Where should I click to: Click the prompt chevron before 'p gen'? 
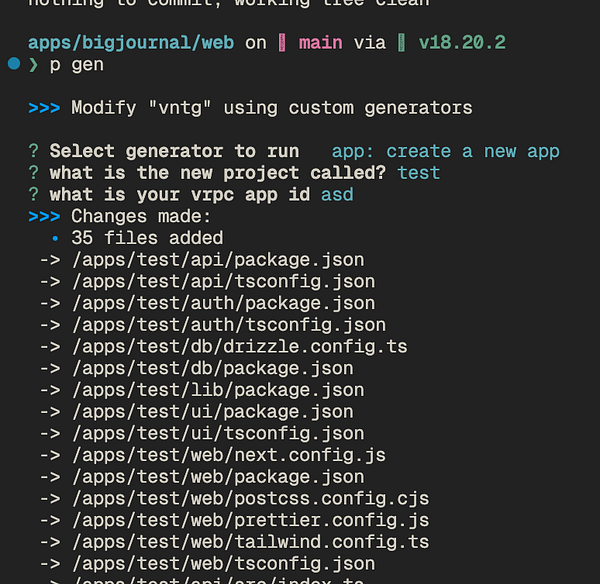click(33, 65)
